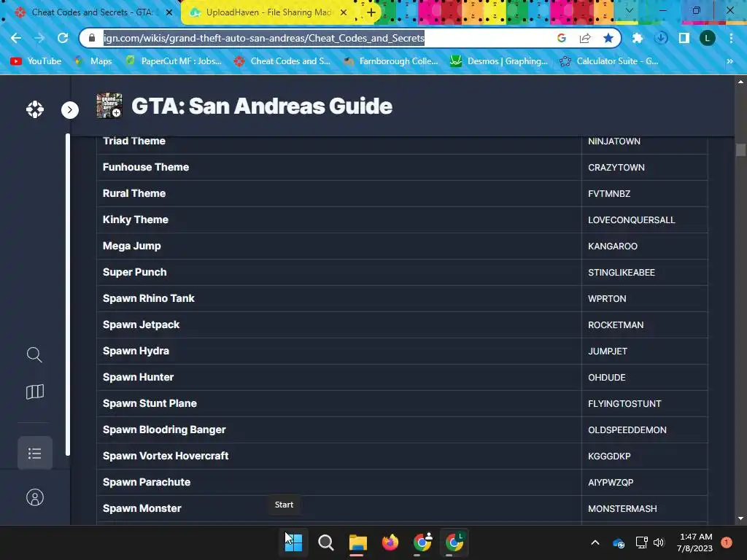
Task: Select the OLDSPEEDDEMON code text
Action: point(627,430)
